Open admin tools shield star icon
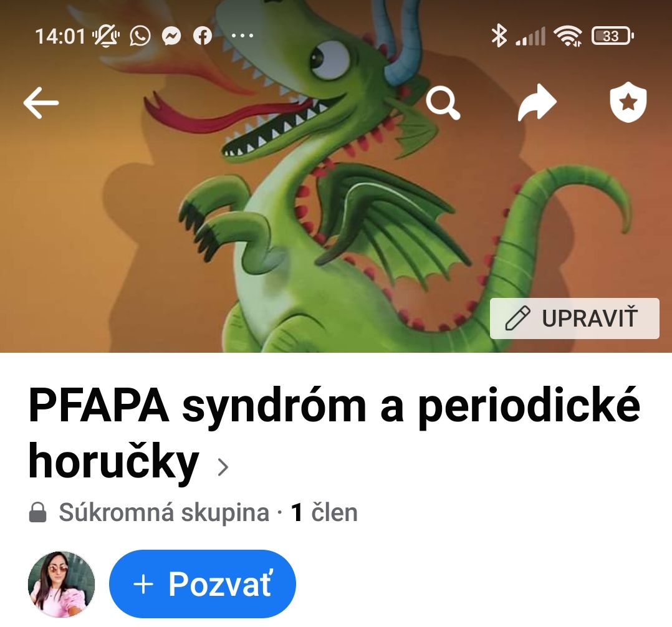This screenshot has height=627, width=672. point(628,102)
